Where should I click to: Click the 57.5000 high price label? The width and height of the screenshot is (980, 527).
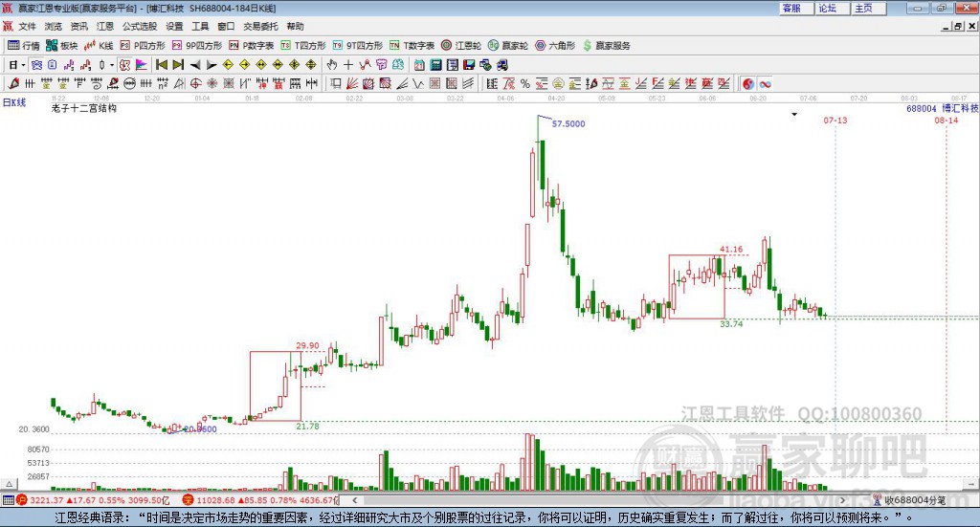[568, 123]
